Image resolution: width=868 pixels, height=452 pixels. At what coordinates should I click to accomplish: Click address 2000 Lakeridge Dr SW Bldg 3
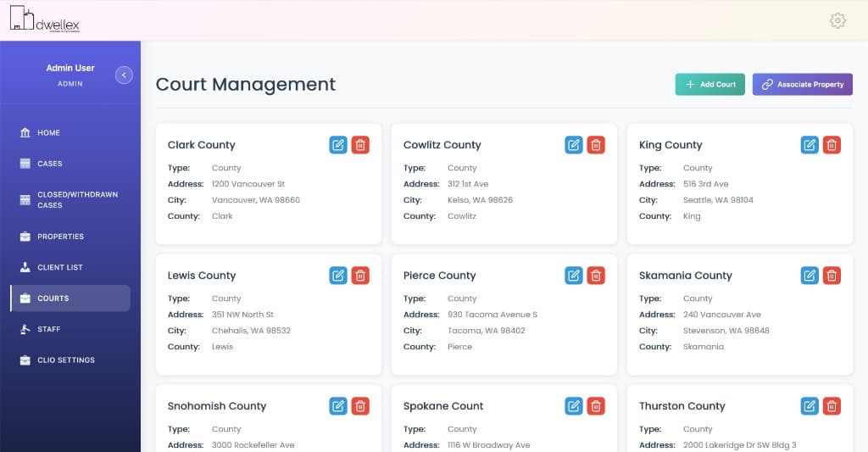739,445
